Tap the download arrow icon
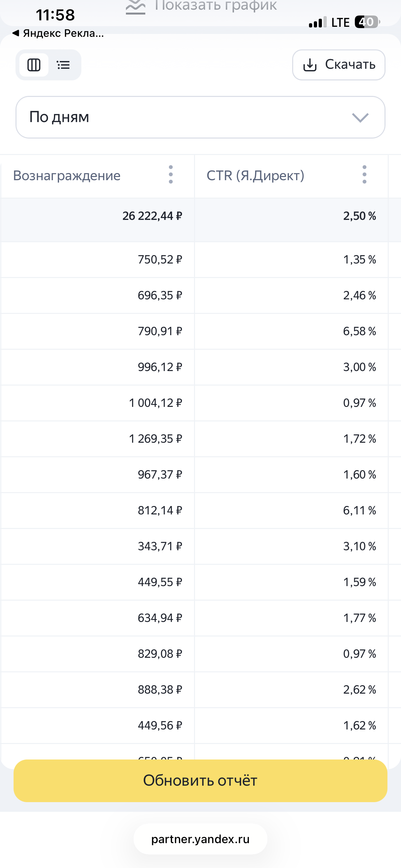 pos(310,65)
